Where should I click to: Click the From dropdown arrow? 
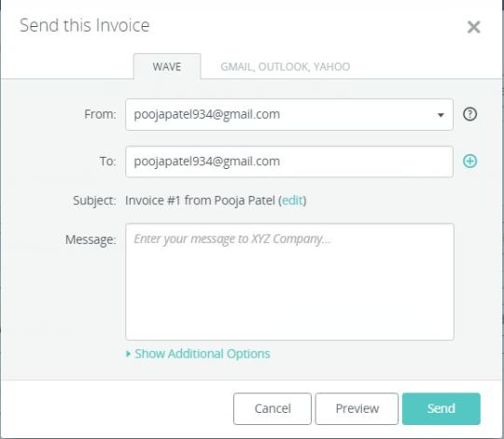[441, 115]
